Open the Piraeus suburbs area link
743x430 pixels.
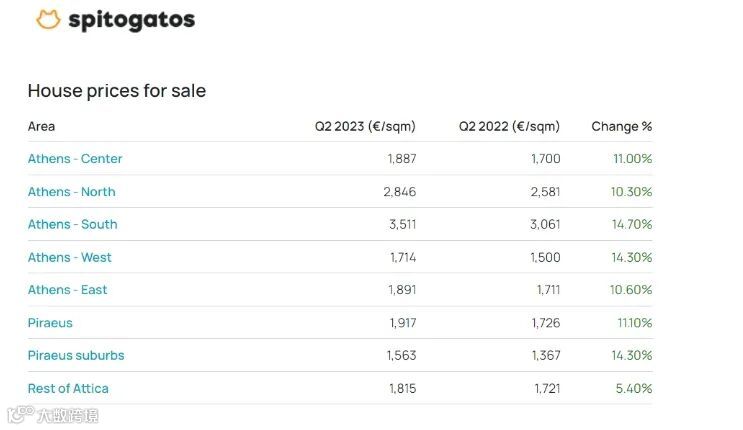pyautogui.click(x=76, y=356)
